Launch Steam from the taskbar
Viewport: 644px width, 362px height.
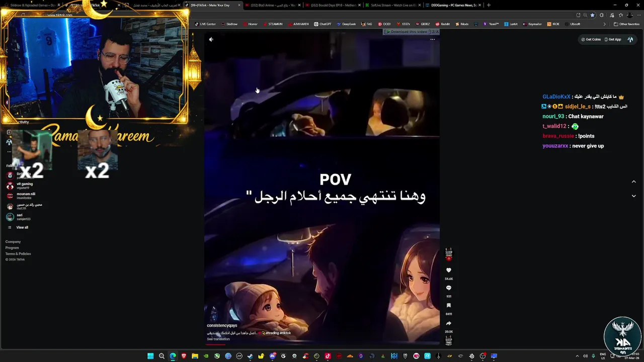tap(250, 356)
